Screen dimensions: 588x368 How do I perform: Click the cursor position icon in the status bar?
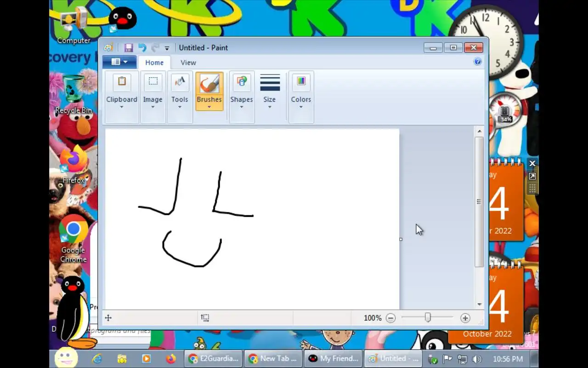point(108,318)
